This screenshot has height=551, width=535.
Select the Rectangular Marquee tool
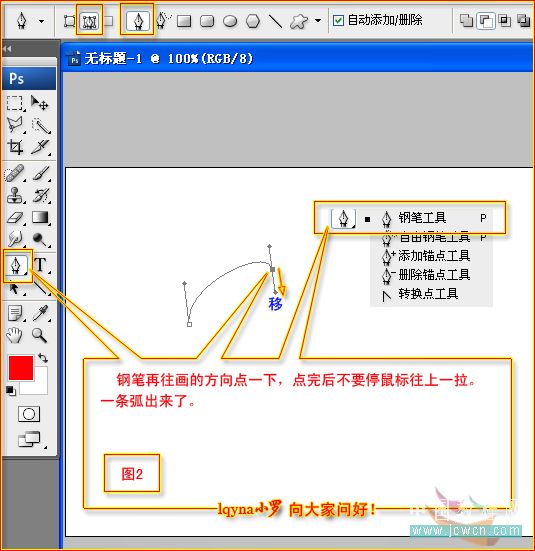(x=14, y=104)
